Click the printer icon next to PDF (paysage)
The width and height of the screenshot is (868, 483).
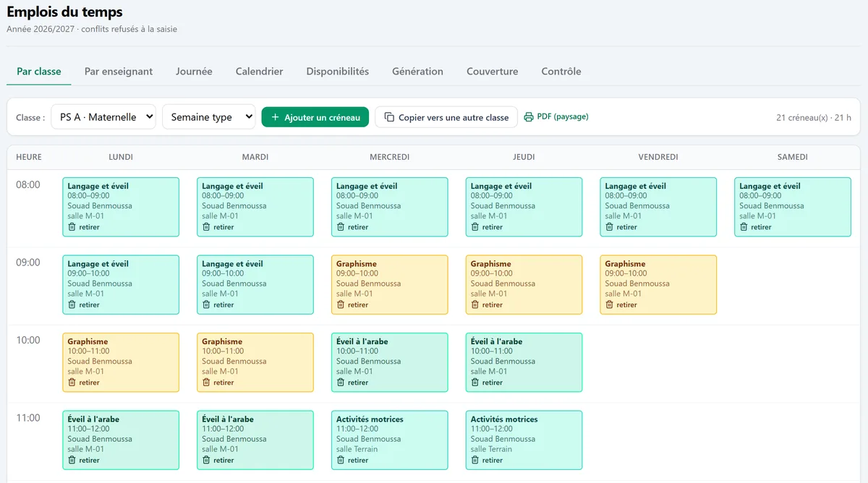pos(529,117)
